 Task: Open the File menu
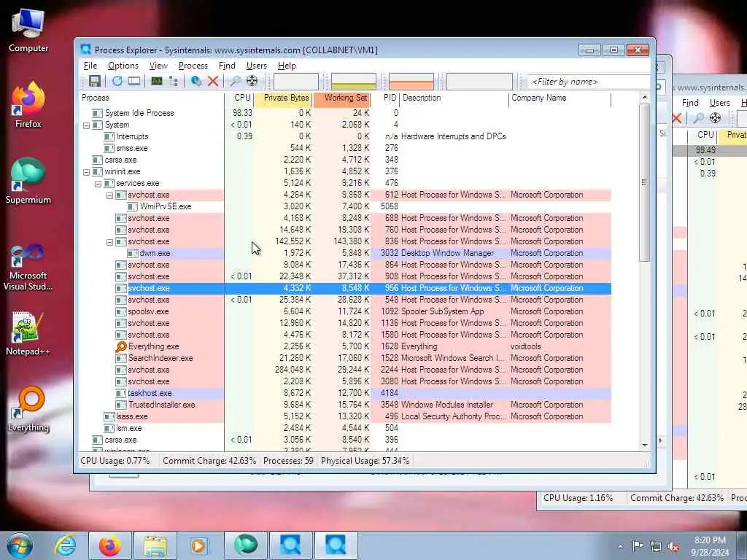90,66
